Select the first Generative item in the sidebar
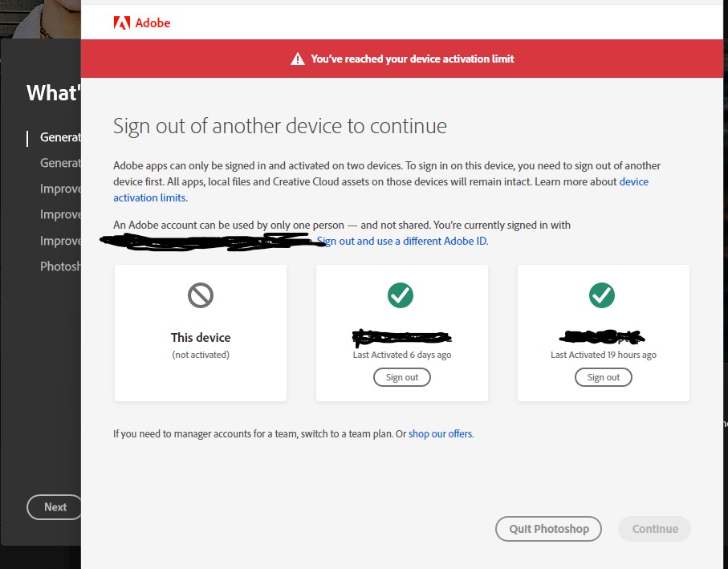 [x=60, y=137]
